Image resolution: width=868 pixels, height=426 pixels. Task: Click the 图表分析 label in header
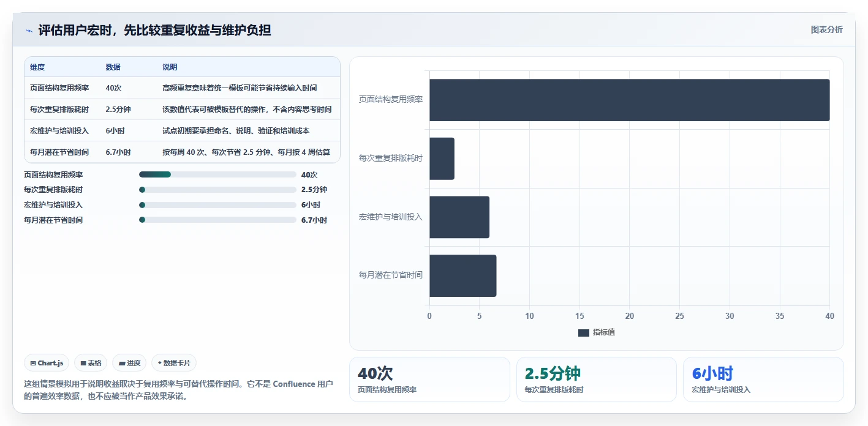[x=826, y=29]
